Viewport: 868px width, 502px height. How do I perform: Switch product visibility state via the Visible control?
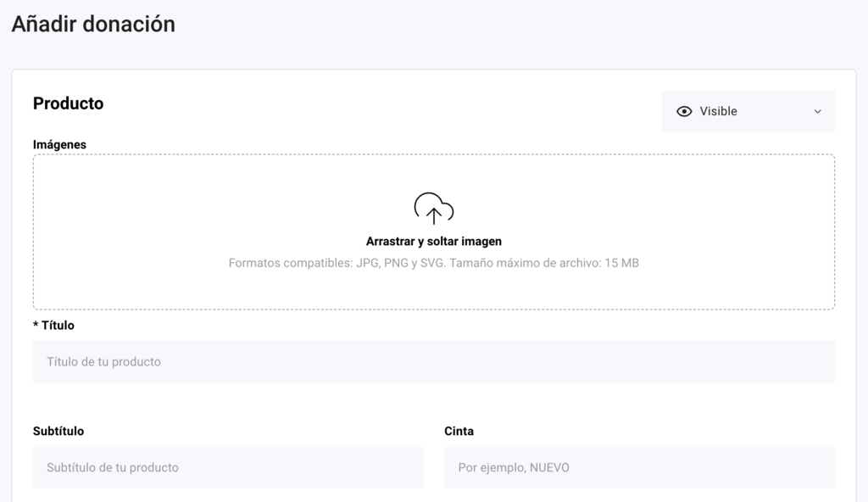pyautogui.click(x=748, y=111)
